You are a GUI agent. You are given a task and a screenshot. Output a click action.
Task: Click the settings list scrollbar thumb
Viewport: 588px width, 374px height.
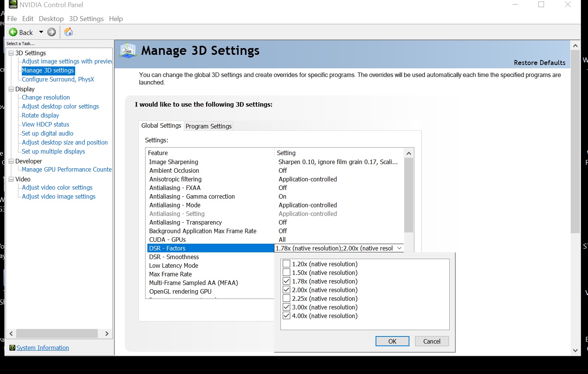409,195
